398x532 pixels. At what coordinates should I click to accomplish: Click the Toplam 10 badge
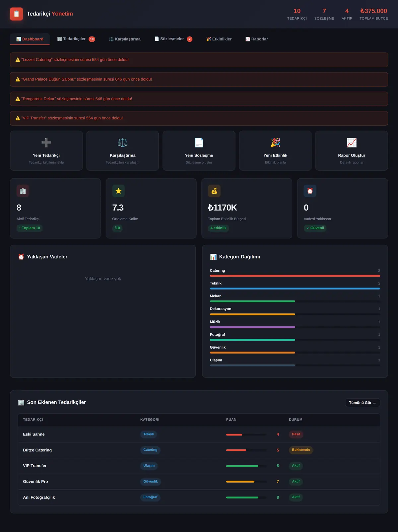tap(30, 228)
